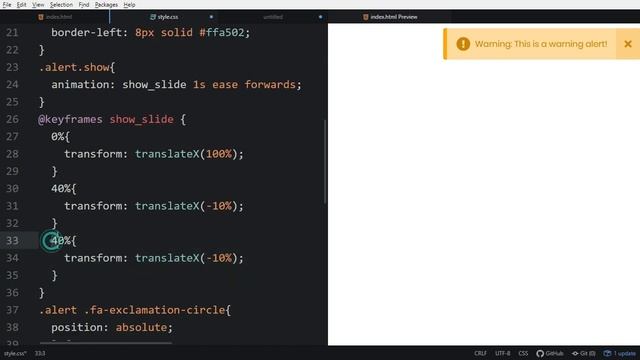Click '0%{' on line 27
Viewport: 640px width, 360px height.
pos(60,136)
